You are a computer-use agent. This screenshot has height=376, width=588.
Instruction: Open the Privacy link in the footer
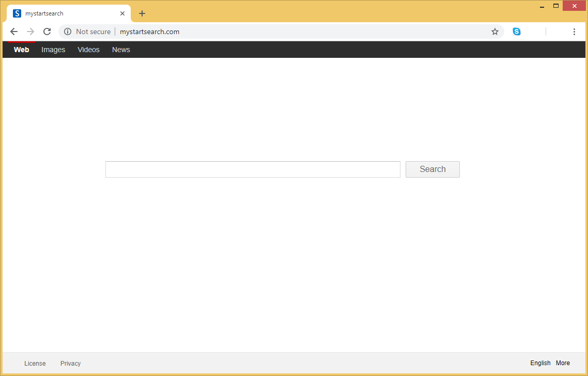point(70,363)
